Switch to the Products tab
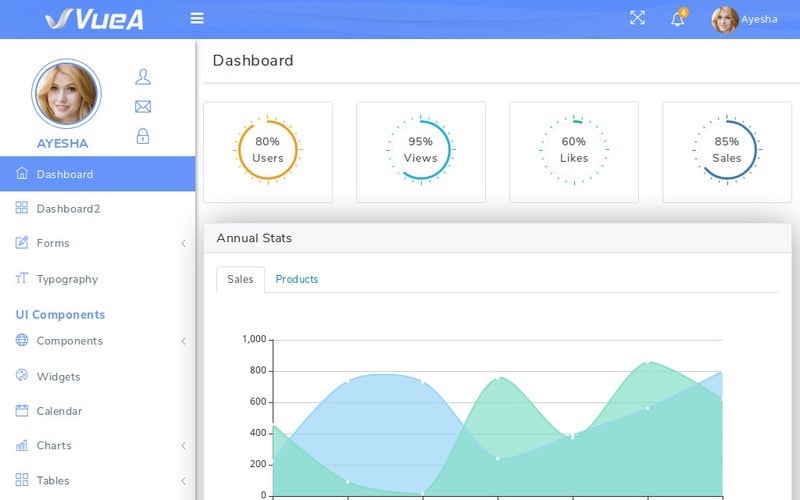The height and width of the screenshot is (500, 800). [297, 279]
